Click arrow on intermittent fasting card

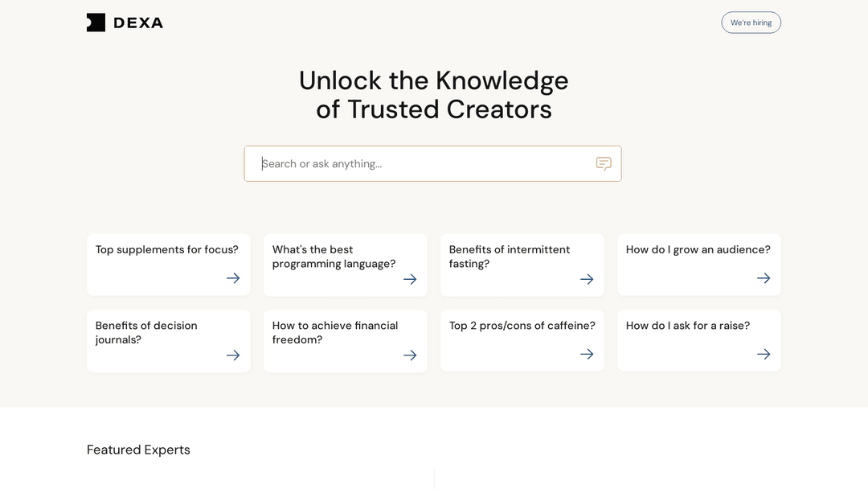point(587,279)
